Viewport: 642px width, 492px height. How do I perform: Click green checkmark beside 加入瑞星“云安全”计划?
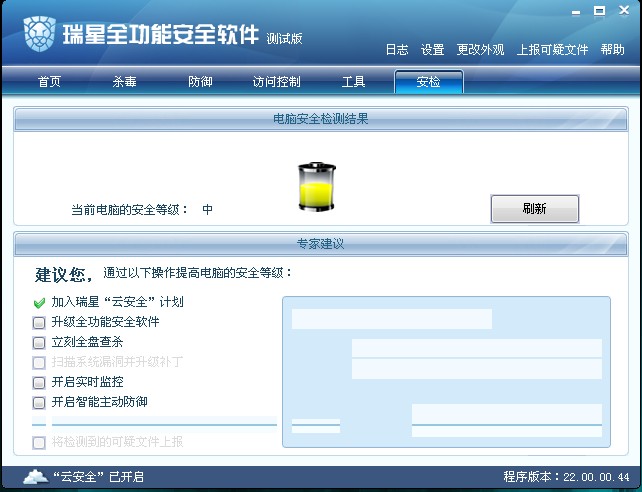pos(39,303)
